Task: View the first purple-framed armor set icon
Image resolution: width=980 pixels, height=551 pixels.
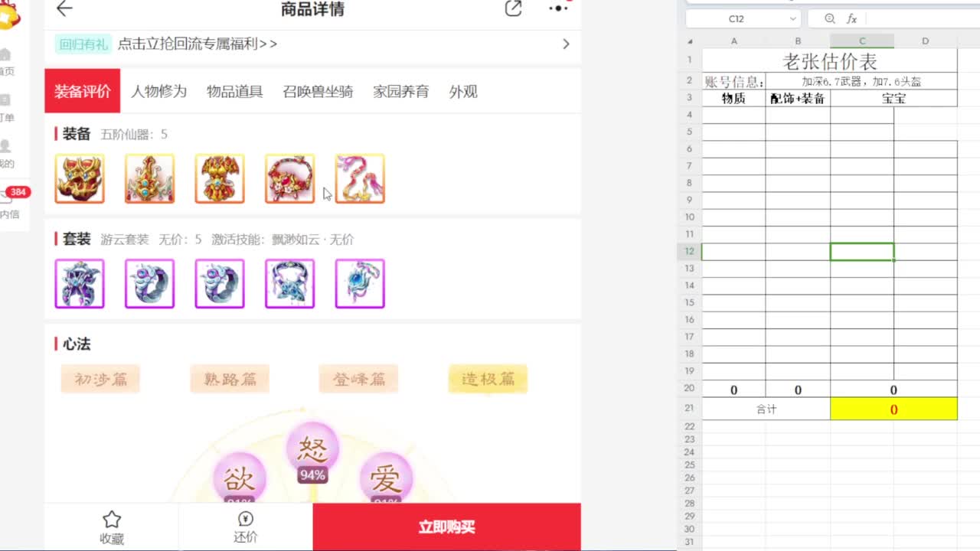Action: point(80,284)
